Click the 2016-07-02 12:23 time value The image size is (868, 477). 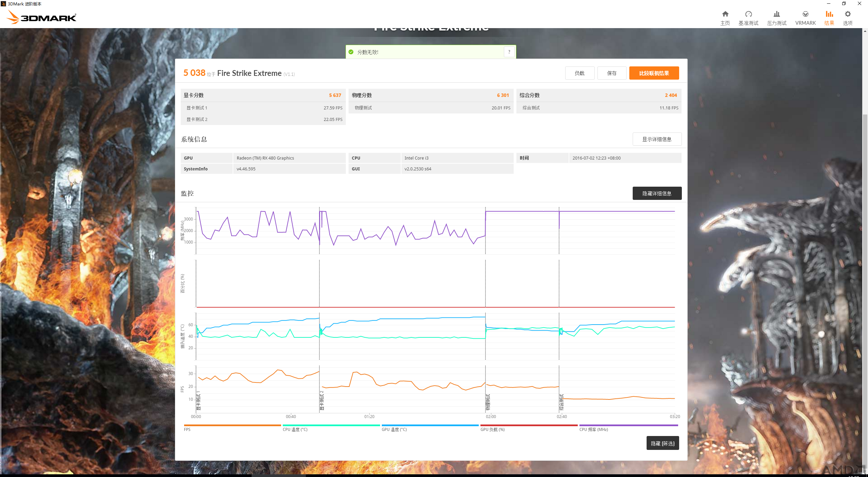coord(596,158)
